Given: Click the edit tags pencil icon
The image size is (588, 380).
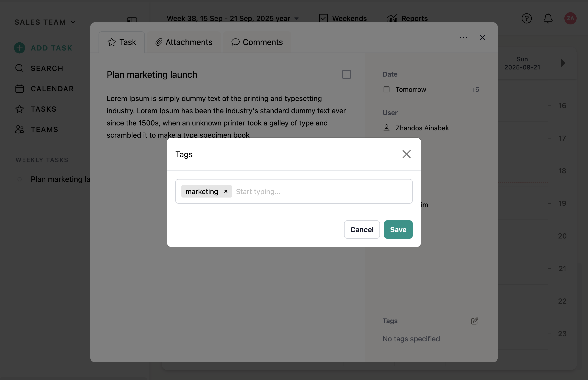Looking at the screenshot, I should 474,321.
